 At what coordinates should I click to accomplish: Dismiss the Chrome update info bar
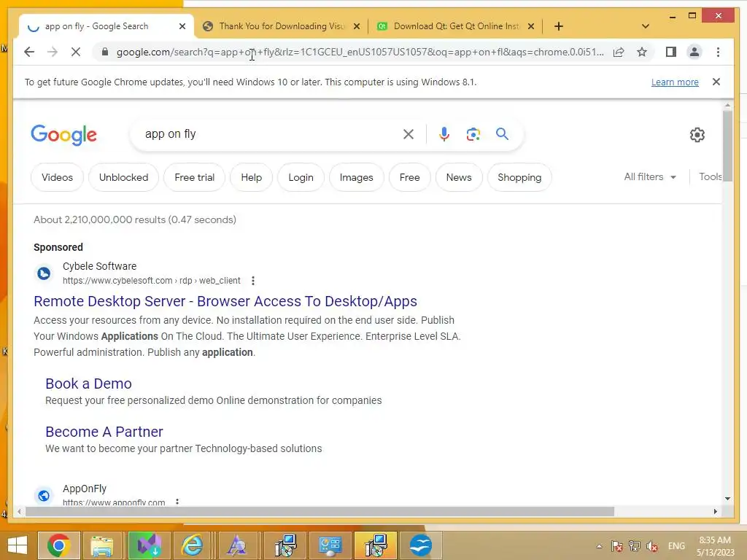pos(716,82)
